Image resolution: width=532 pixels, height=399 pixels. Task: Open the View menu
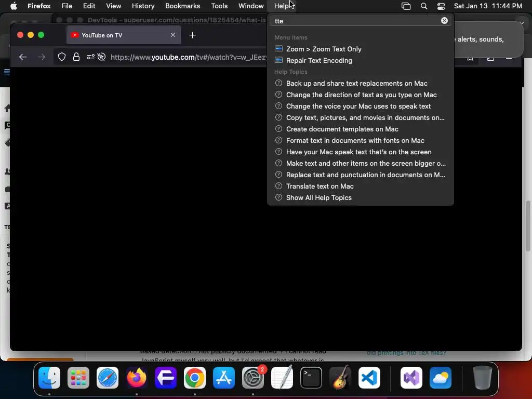click(113, 6)
